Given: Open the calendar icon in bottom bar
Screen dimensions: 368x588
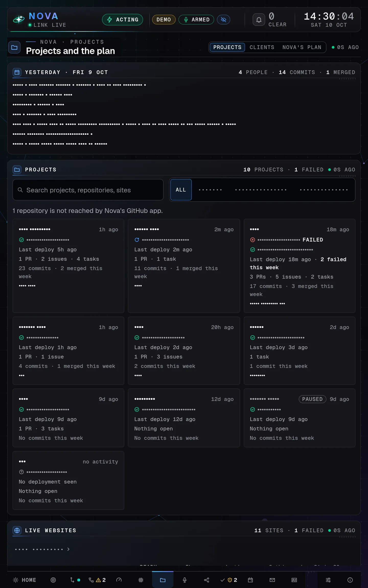Looking at the screenshot, I should (x=250, y=580).
